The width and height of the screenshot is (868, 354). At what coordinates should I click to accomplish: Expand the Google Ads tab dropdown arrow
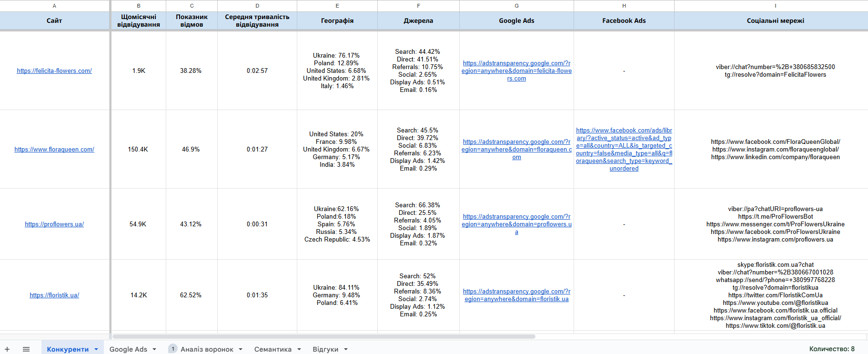(x=154, y=349)
